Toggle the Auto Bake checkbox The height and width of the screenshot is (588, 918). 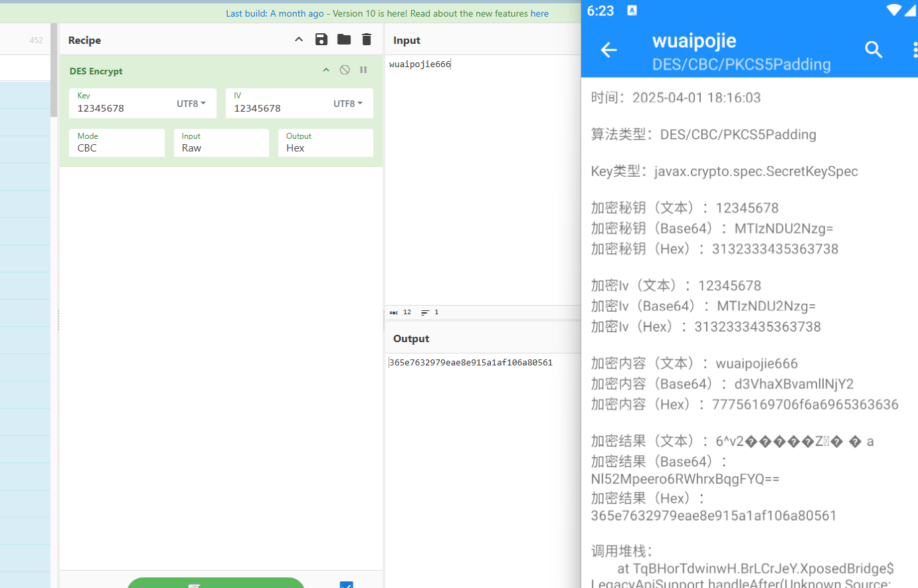346,585
